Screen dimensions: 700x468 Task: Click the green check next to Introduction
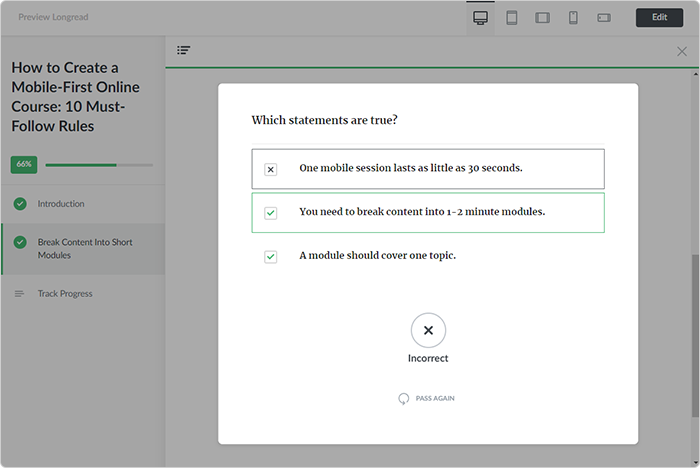point(20,204)
